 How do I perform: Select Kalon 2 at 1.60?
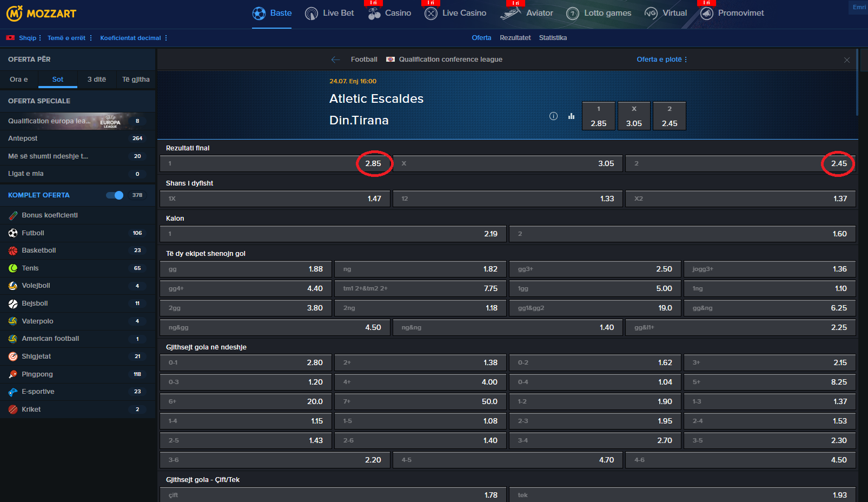[x=683, y=234]
